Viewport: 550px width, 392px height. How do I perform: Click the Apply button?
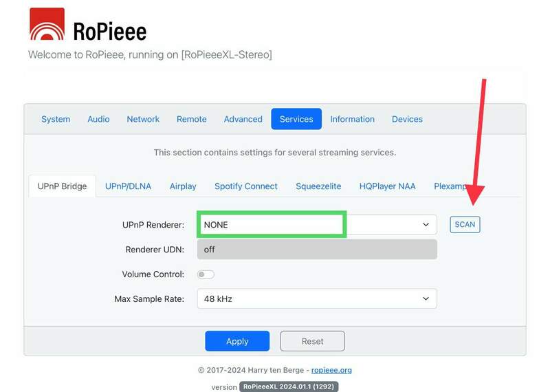coord(237,341)
